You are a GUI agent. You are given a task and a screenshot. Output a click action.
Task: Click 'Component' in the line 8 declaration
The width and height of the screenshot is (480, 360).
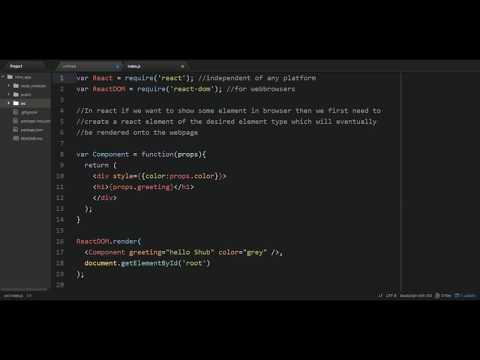coord(111,154)
